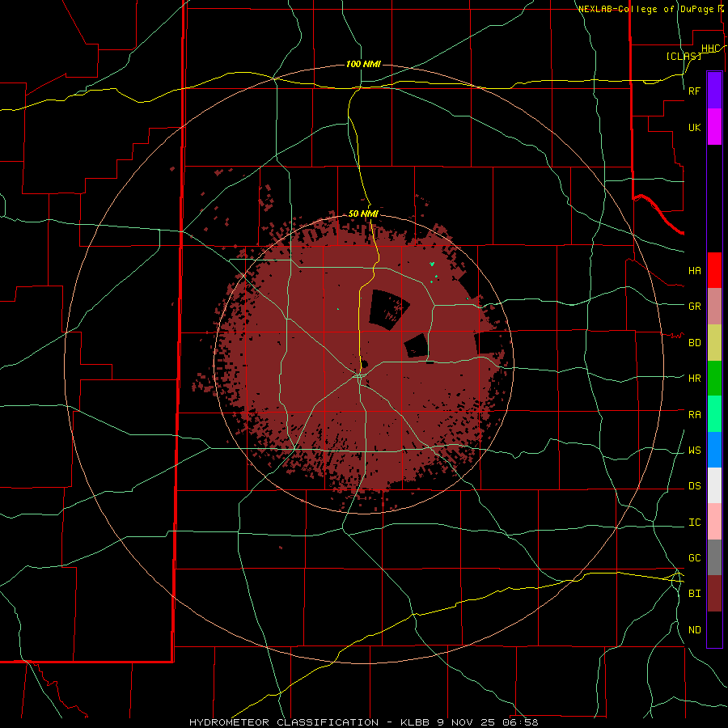Image resolution: width=728 pixels, height=728 pixels.
Task: Click the DS legend label
Action: pyautogui.click(x=695, y=486)
